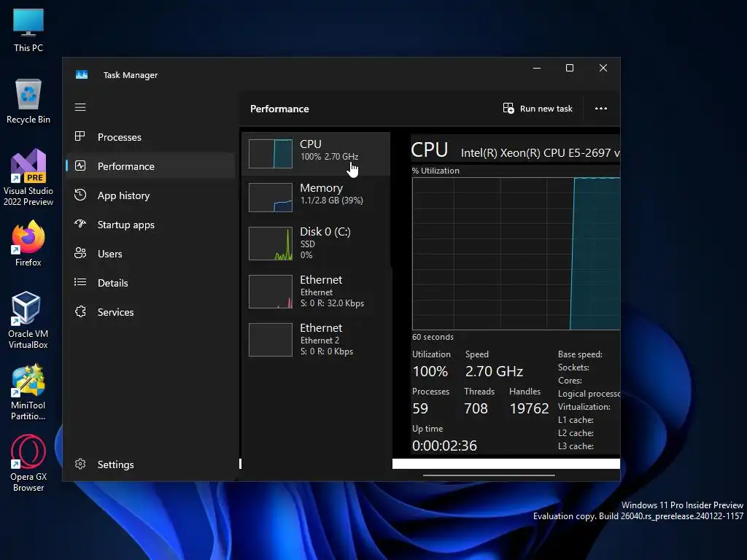Click the horizontal scrollbar below CPU details
The width and height of the screenshot is (747, 560).
pos(489,475)
